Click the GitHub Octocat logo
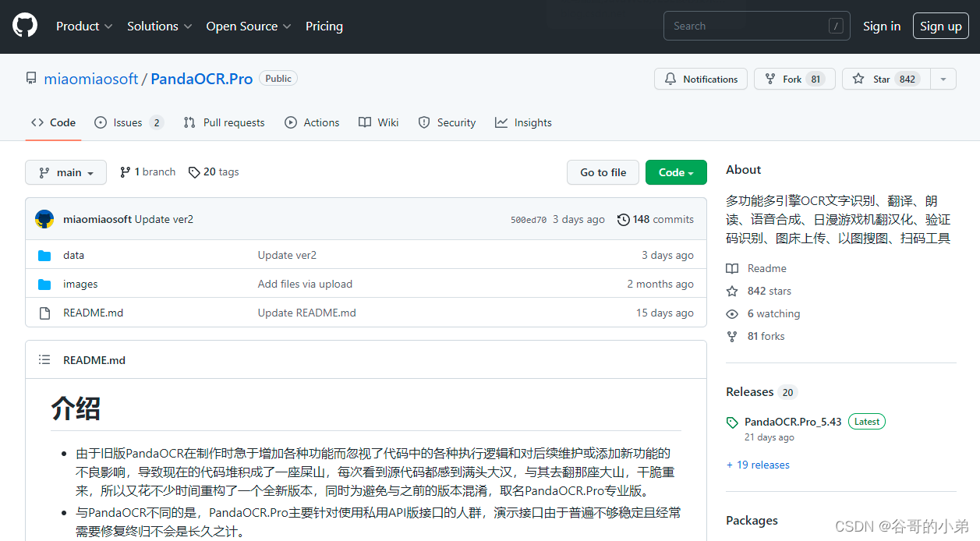Viewport: 980px width, 541px height. tap(25, 26)
